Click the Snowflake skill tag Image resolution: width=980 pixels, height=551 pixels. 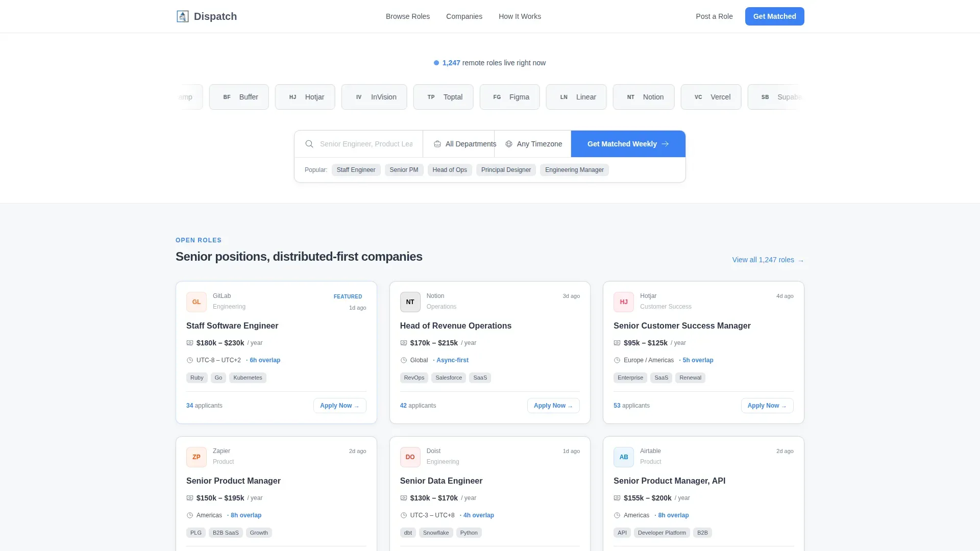436,533
